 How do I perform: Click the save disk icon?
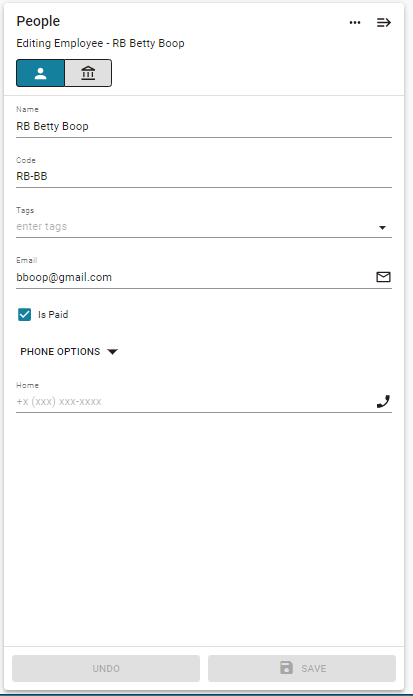coord(286,668)
